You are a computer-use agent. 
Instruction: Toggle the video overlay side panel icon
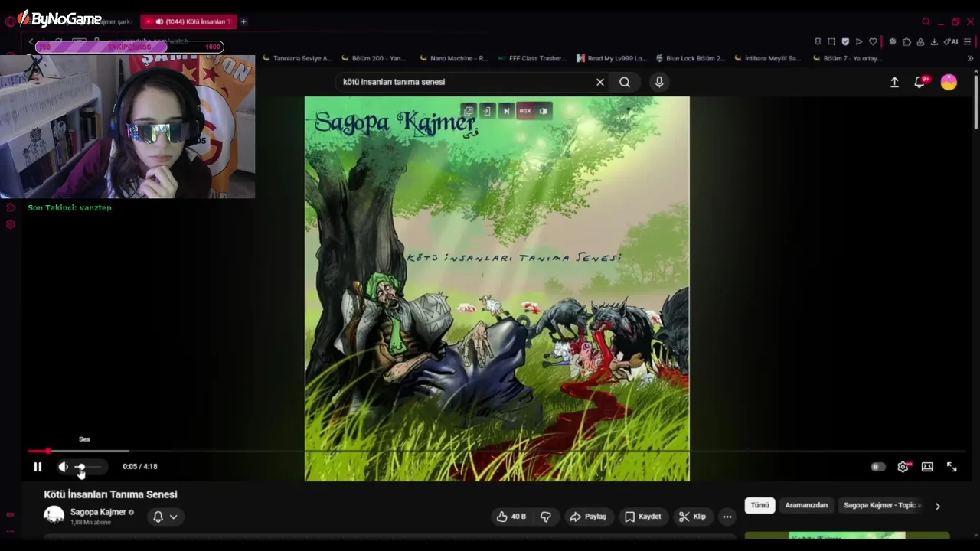[544, 111]
